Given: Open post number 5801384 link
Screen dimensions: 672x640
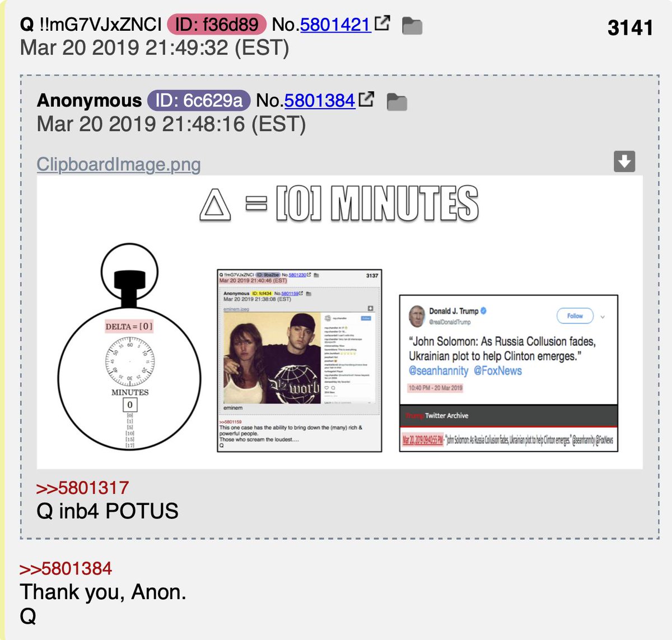Looking at the screenshot, I should coord(320,101).
